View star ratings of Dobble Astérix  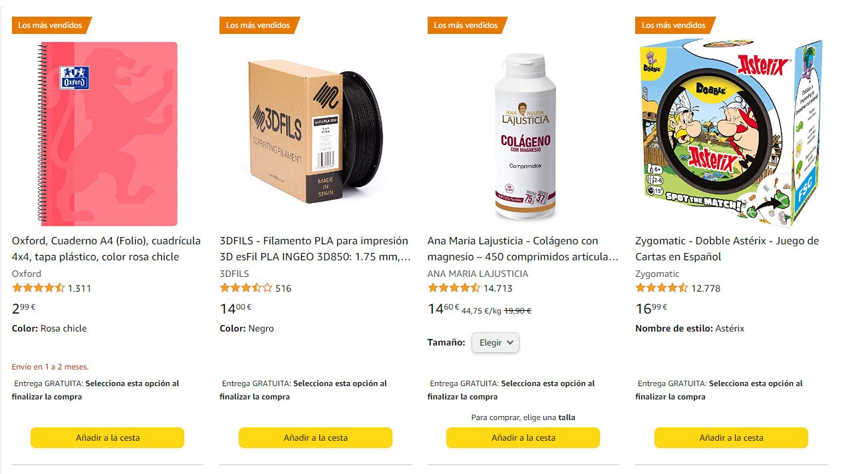tap(662, 288)
